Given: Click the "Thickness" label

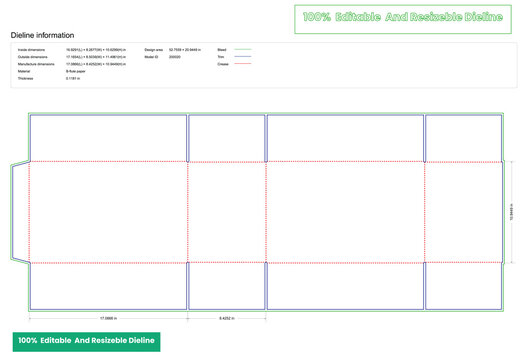Looking at the screenshot, I should (x=26, y=78).
